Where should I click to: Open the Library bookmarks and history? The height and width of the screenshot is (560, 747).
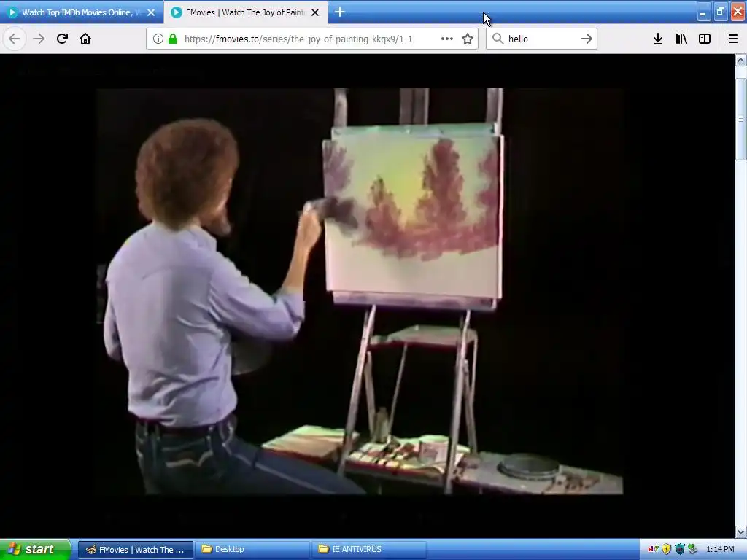(x=681, y=39)
